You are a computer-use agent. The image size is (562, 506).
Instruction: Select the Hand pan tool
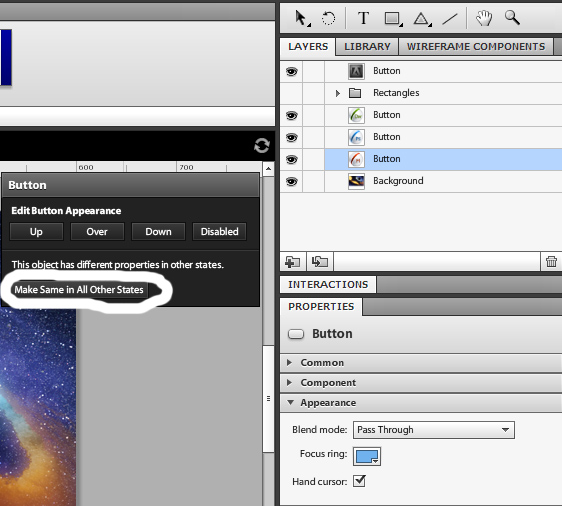click(484, 18)
